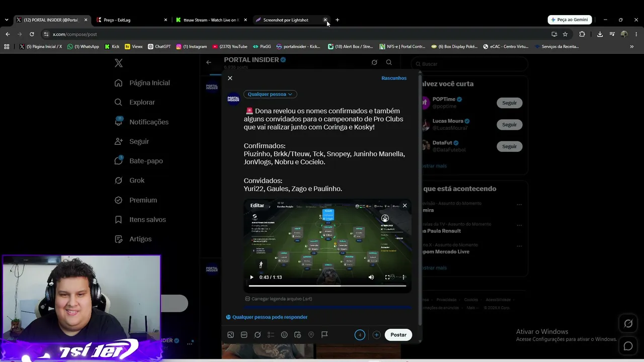The image size is (644, 362).
Task: Open Premium page in sidebar
Action: point(136,200)
